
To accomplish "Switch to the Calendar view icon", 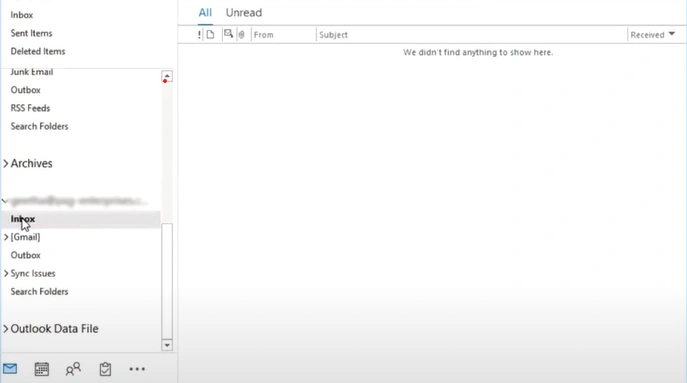I will 42,369.
